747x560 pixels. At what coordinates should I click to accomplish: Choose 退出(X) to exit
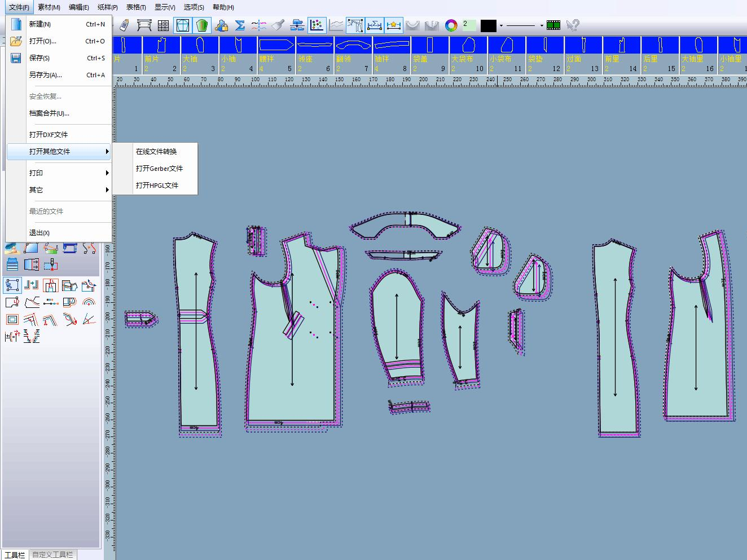(x=59, y=233)
